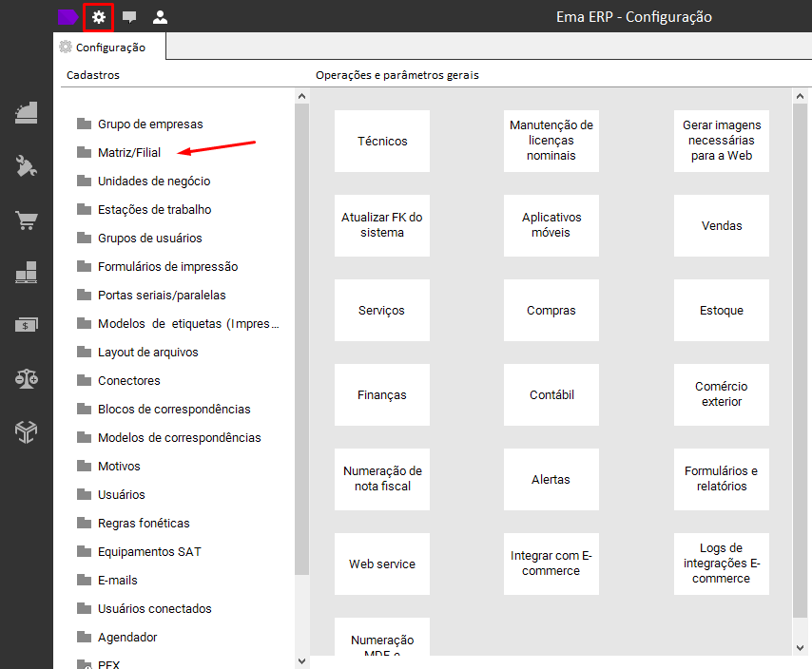This screenshot has height=669, width=812.
Task: Open the E-mails folder
Action: click(107, 580)
